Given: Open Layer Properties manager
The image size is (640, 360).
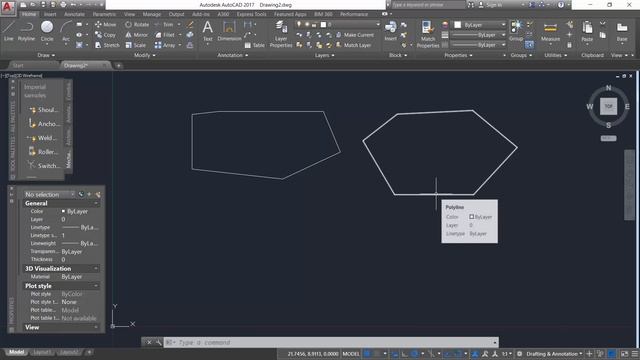Looking at the screenshot, I should point(281,34).
